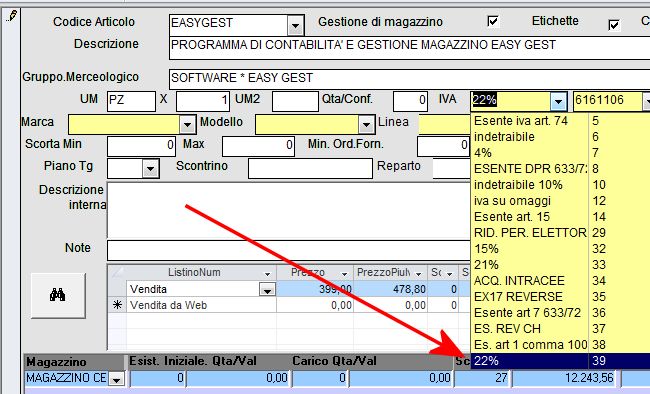Click the binoculars search button
Viewport: 650px width, 394px height.
coord(58,295)
